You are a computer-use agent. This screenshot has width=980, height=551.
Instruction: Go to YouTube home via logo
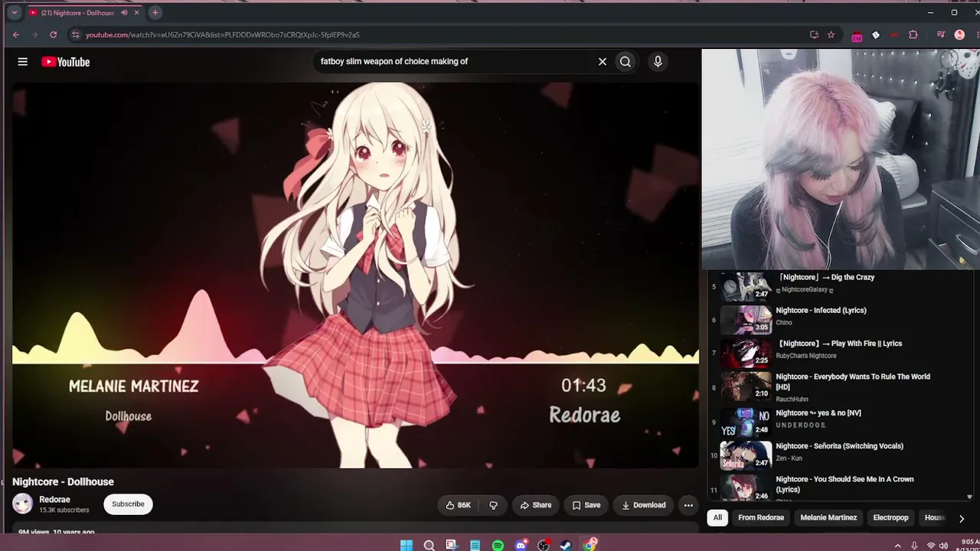pos(66,62)
